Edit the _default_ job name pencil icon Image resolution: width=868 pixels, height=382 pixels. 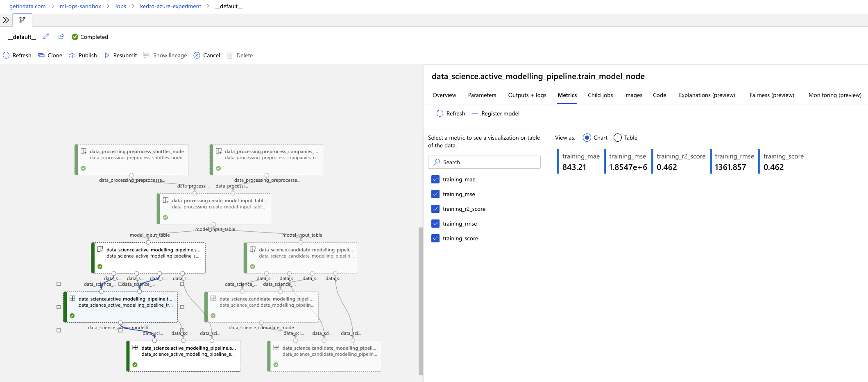[x=46, y=36]
